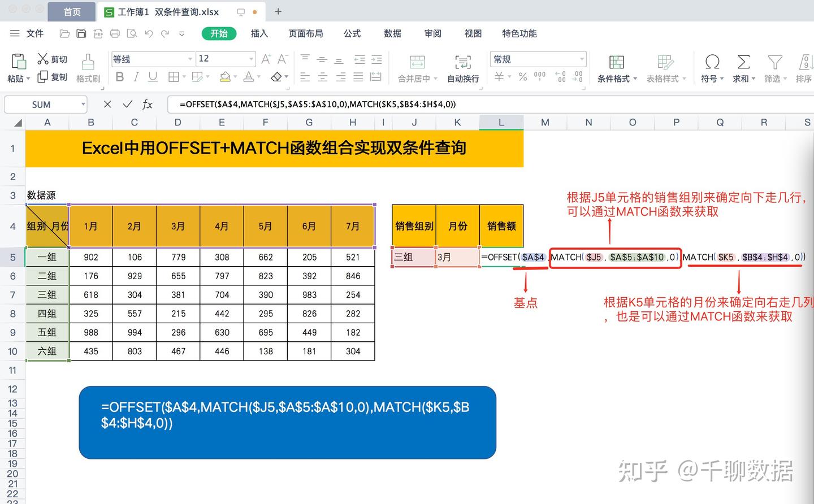Click the 粘贴 (Paste) button
Screen dimensions: 814x504
(x=17, y=64)
